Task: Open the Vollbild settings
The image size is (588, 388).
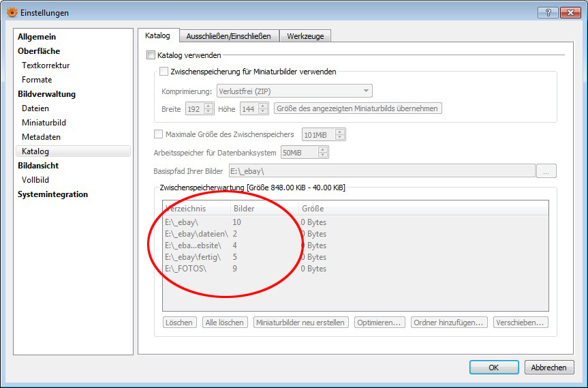Action: point(35,180)
